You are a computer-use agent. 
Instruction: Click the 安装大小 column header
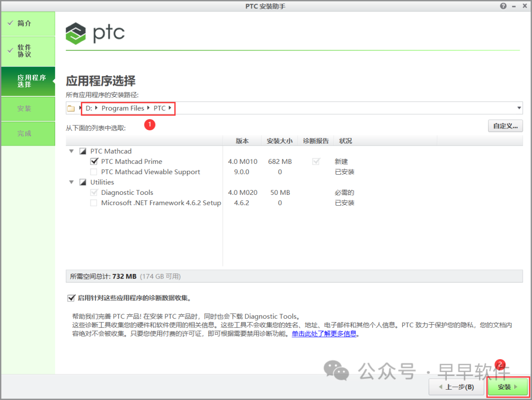point(280,141)
